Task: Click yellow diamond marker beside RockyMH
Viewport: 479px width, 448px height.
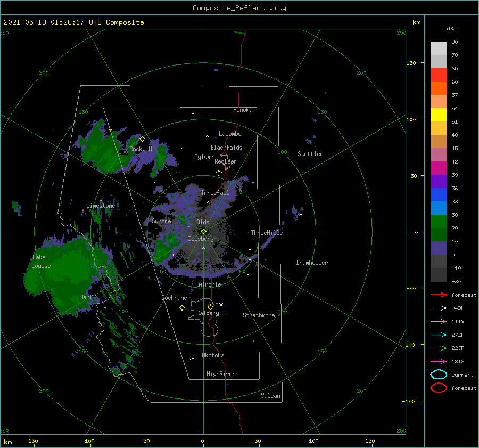Action: [x=142, y=139]
